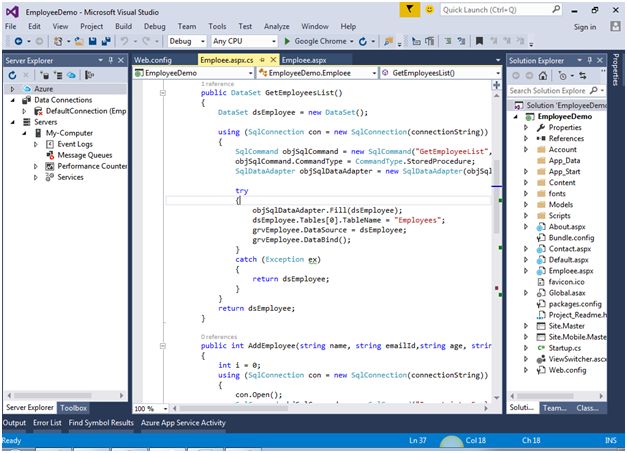The width and height of the screenshot is (627, 453).
Task: Click the Connect to Database icon
Action: [43, 75]
